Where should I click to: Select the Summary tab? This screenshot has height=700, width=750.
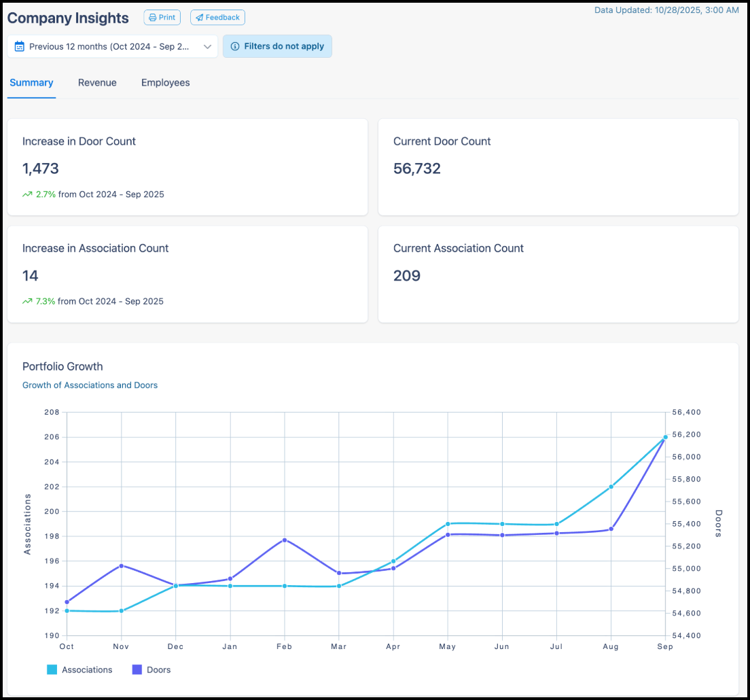click(x=31, y=82)
